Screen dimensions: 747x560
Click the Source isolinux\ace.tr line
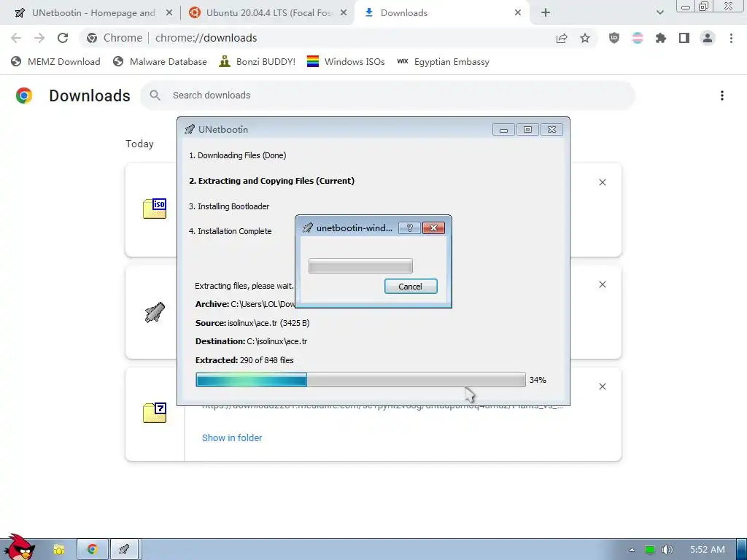click(x=252, y=323)
